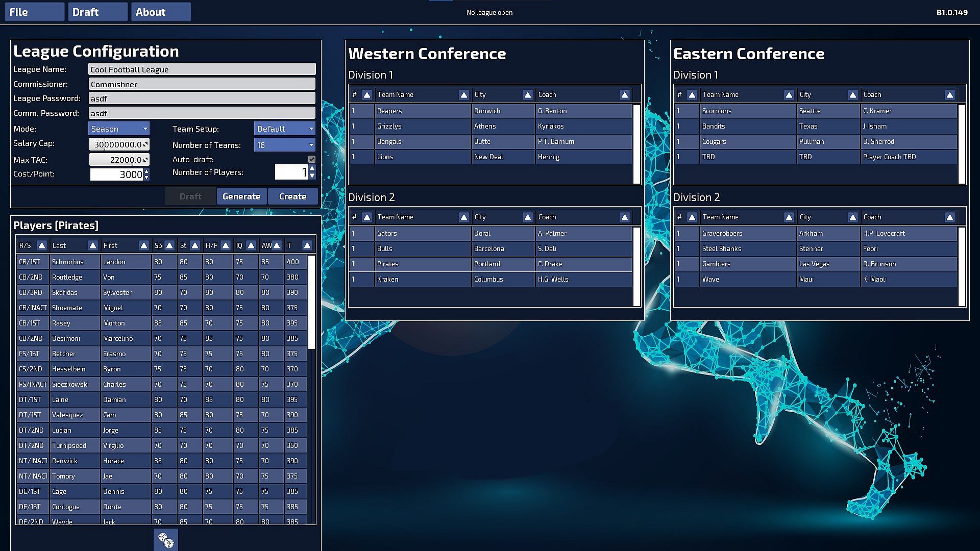Toggle the Auto-draft checkbox
The width and height of the screenshot is (980, 551).
tap(312, 160)
